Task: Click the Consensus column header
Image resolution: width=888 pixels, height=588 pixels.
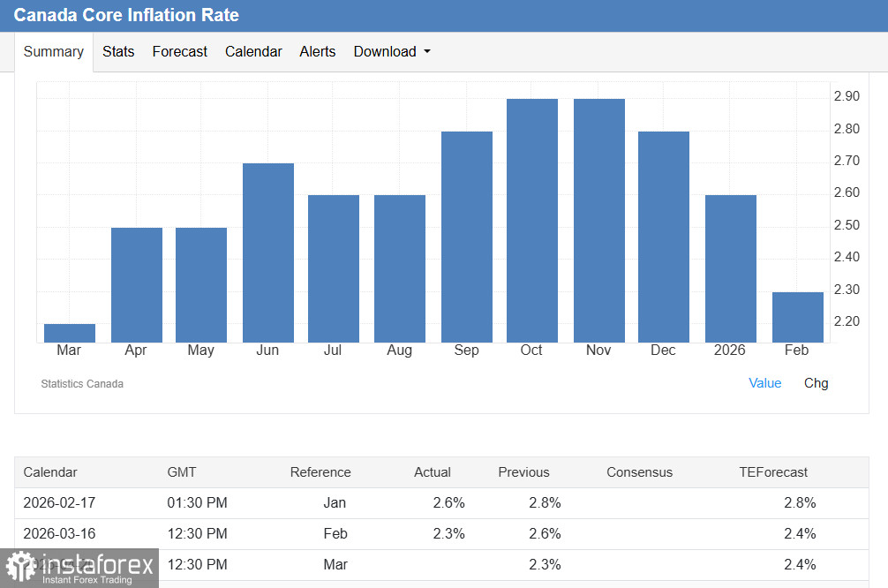Action: coord(639,472)
